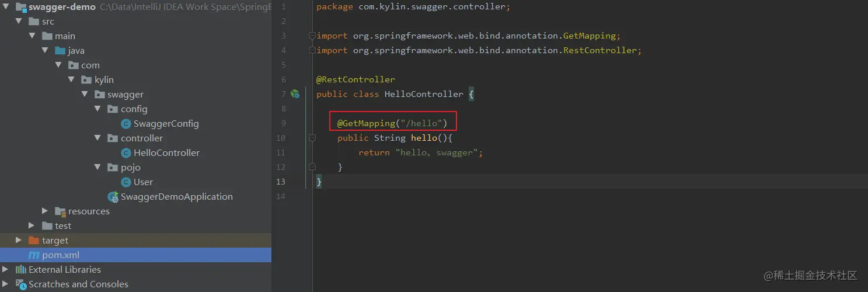Click the com package icon

pos(74,65)
